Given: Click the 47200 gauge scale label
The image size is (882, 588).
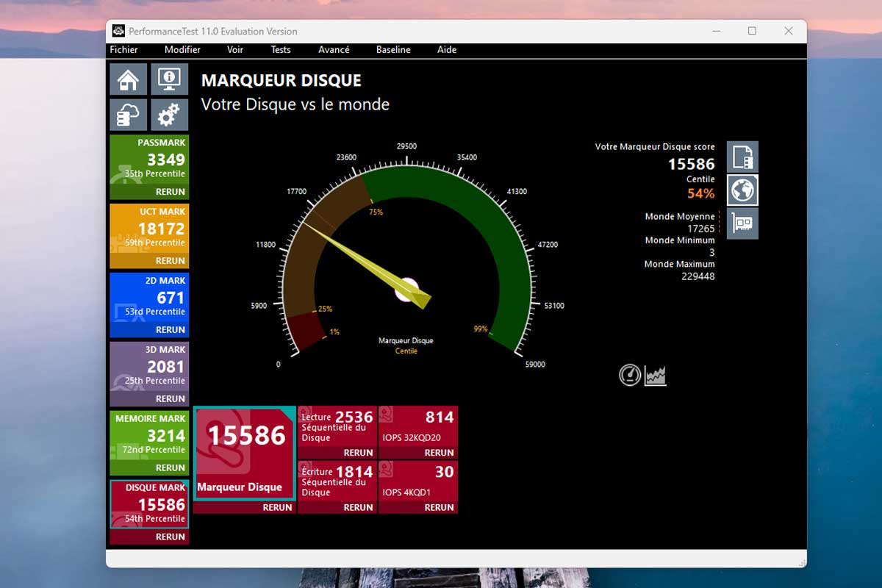Looking at the screenshot, I should tap(547, 245).
